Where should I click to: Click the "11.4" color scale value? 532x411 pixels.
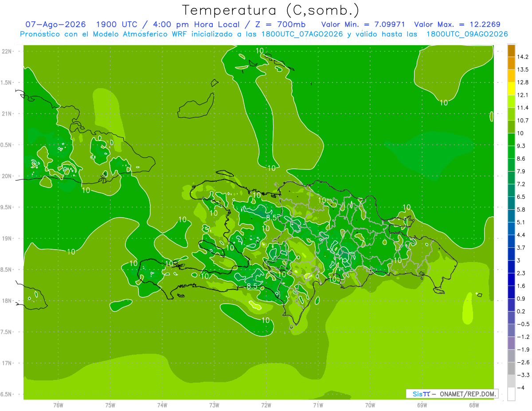click(523, 108)
